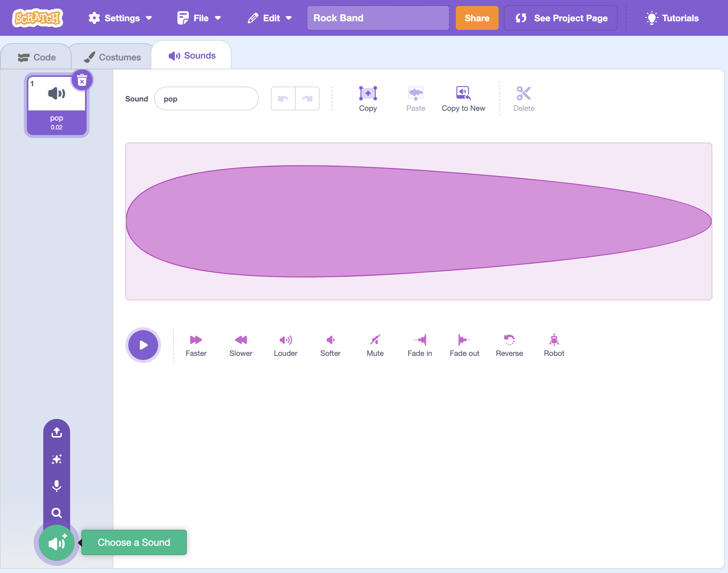
Task: Apply the Robot voice effect
Action: pos(554,345)
